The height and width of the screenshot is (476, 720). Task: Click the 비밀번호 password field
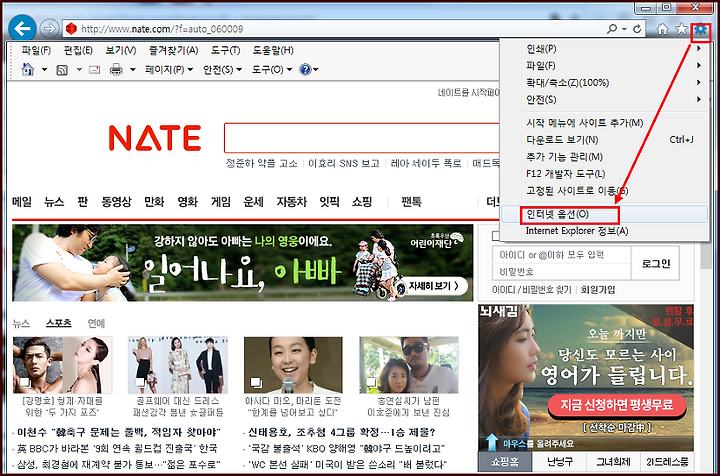pos(562,272)
